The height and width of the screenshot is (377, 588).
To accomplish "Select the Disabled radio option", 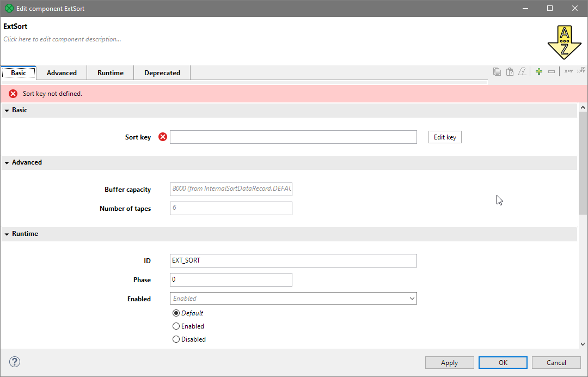I will click(x=176, y=339).
